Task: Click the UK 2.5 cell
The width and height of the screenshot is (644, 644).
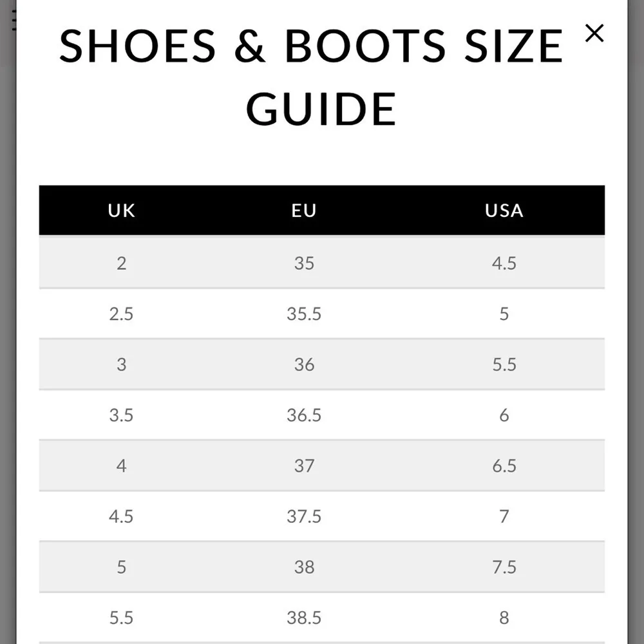Action: point(121,314)
